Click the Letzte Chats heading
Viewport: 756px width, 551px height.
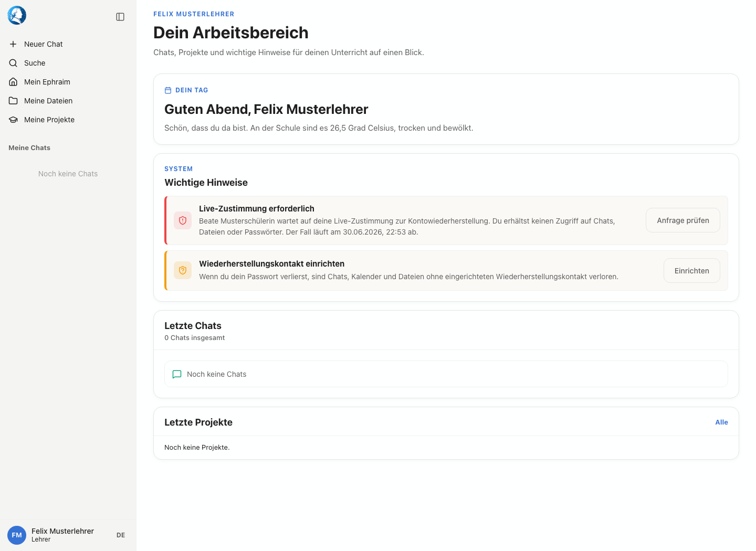point(193,326)
